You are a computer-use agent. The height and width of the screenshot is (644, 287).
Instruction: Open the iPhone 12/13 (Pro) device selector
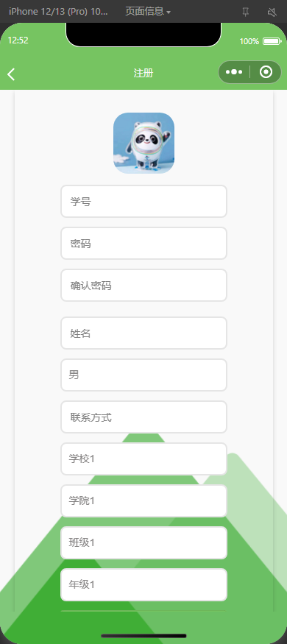[x=58, y=12]
